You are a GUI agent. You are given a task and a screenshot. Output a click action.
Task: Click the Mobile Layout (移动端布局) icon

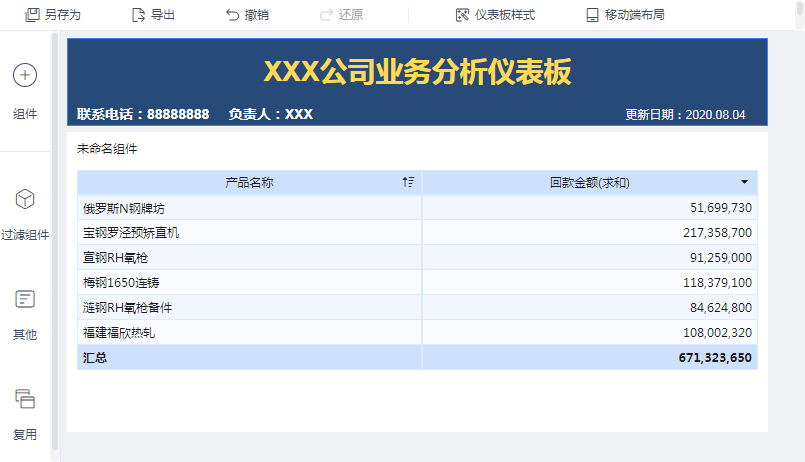click(592, 15)
